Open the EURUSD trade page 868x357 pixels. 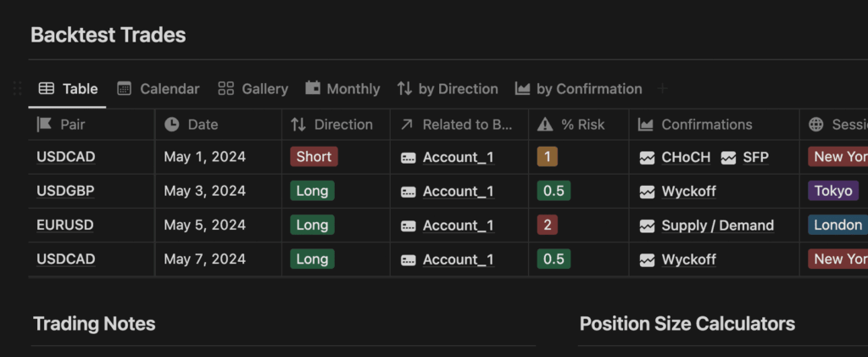pos(65,226)
